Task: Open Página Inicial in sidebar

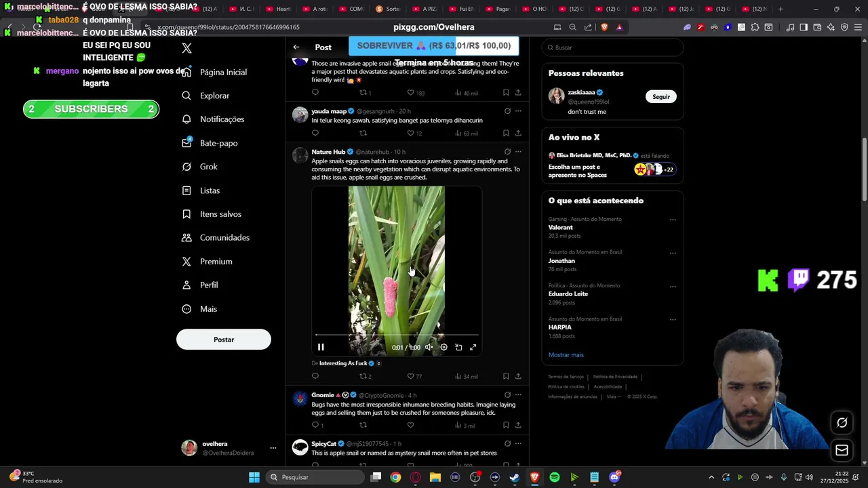Action: (214, 72)
